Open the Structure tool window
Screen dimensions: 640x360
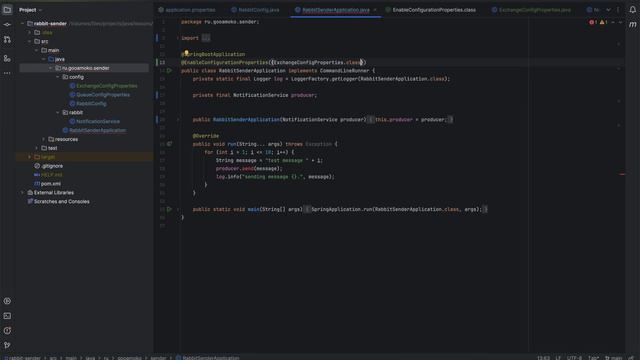coord(7,59)
